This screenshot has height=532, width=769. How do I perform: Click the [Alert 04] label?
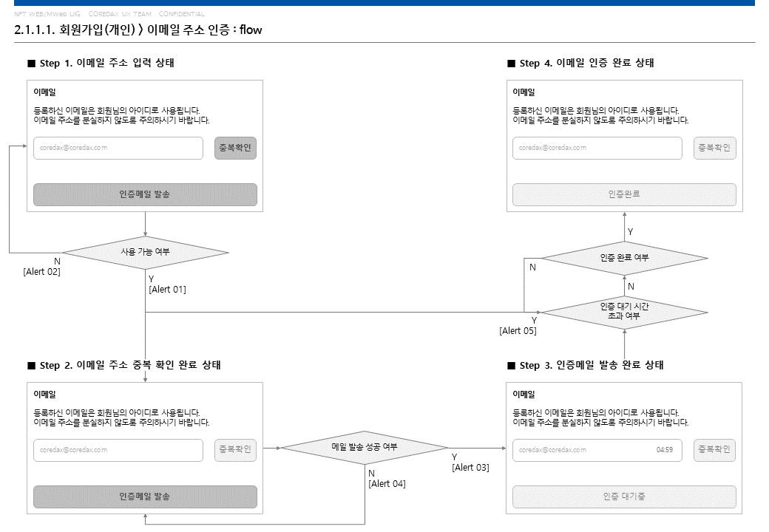point(387,484)
